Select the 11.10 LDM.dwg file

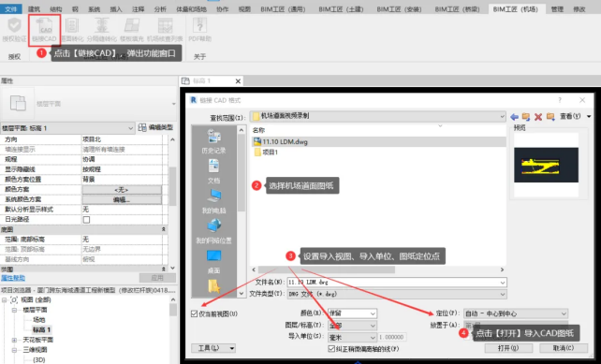pos(286,142)
